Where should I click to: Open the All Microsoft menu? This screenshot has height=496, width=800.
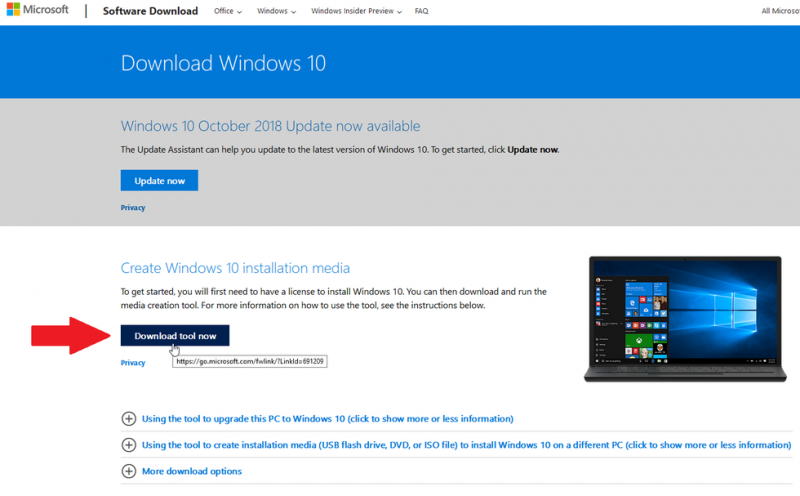pos(780,11)
